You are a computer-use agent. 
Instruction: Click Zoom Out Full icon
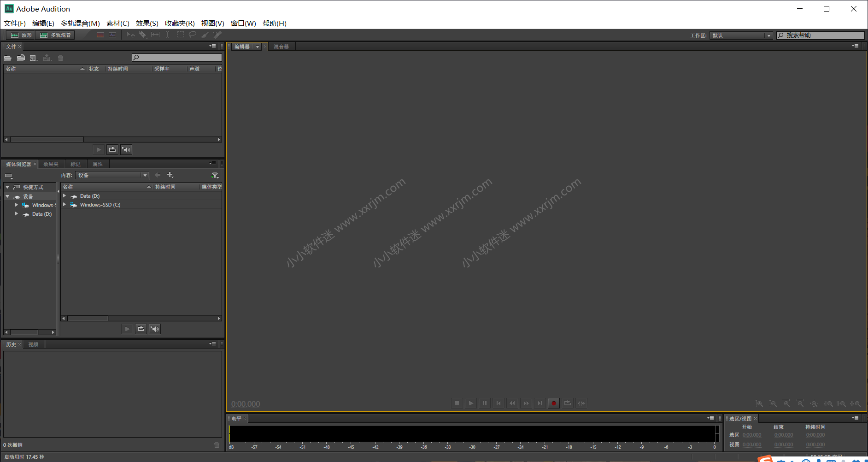[x=814, y=403]
